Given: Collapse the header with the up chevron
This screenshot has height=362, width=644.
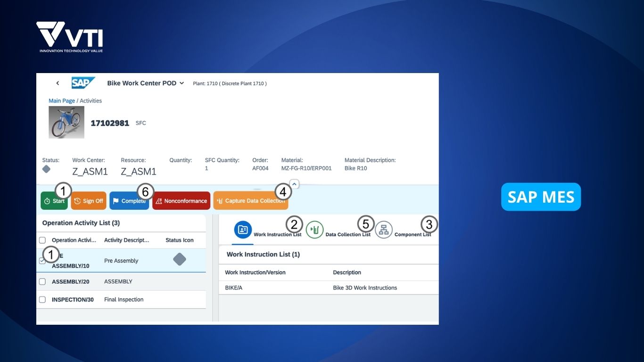Looking at the screenshot, I should click(294, 184).
